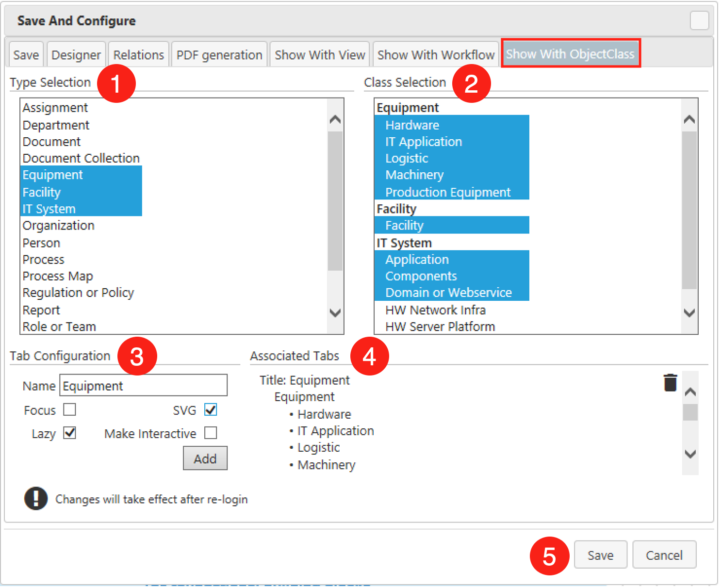Click up arrow of Class Selection list
This screenshot has width=722, height=588.
[689, 119]
